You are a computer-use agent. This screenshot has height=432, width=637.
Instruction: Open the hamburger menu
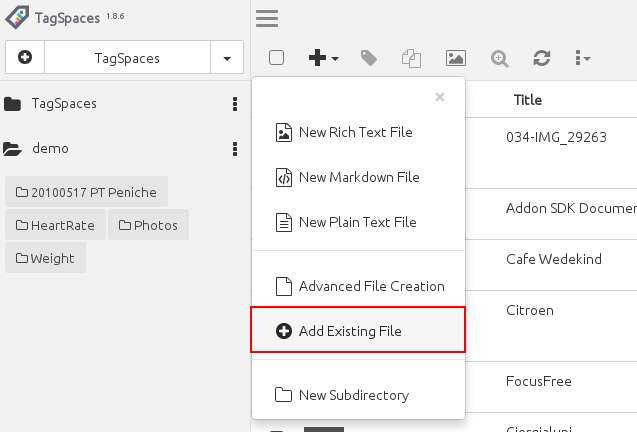coord(267,18)
